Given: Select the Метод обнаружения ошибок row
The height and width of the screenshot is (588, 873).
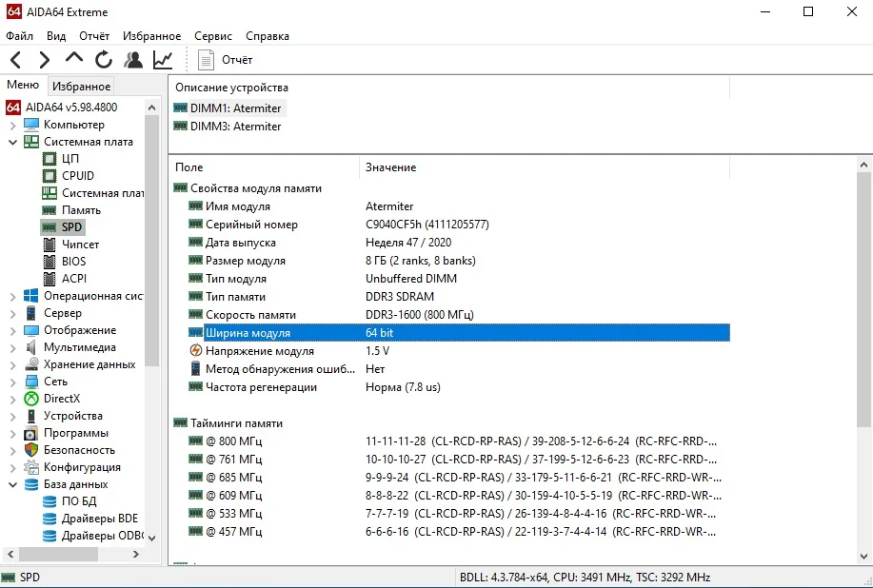Looking at the screenshot, I should (x=459, y=369).
